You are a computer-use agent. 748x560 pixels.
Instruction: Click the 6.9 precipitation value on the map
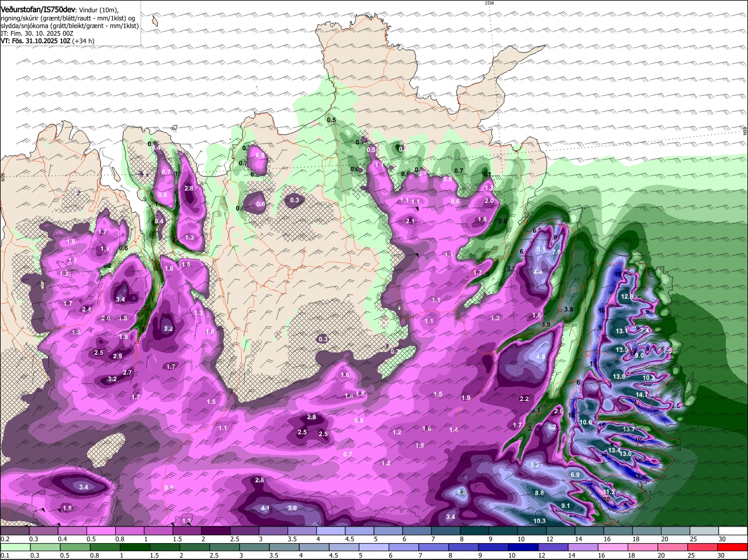(x=575, y=475)
